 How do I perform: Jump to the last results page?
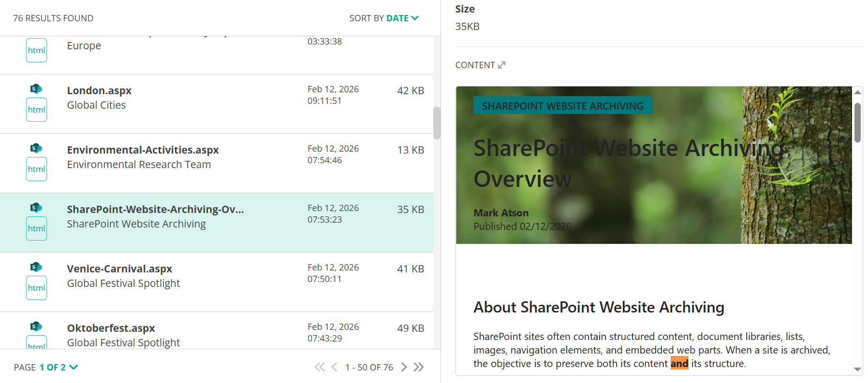(x=419, y=367)
